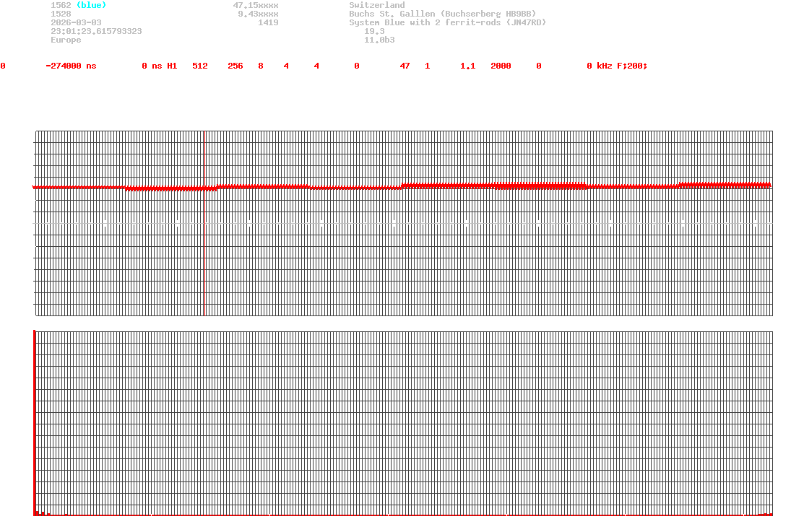The height and width of the screenshot is (532, 791).
Task: Click the -274000 ns sieve correction value
Action: [70, 66]
